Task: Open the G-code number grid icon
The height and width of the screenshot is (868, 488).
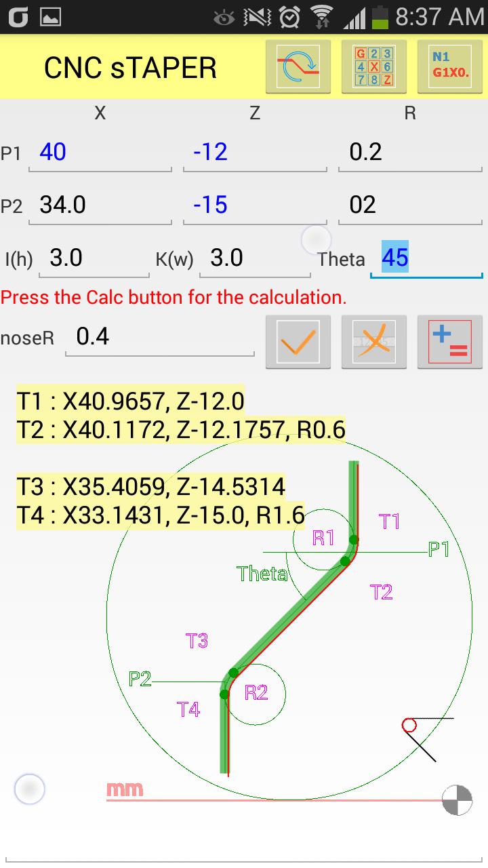Action: tap(374, 66)
